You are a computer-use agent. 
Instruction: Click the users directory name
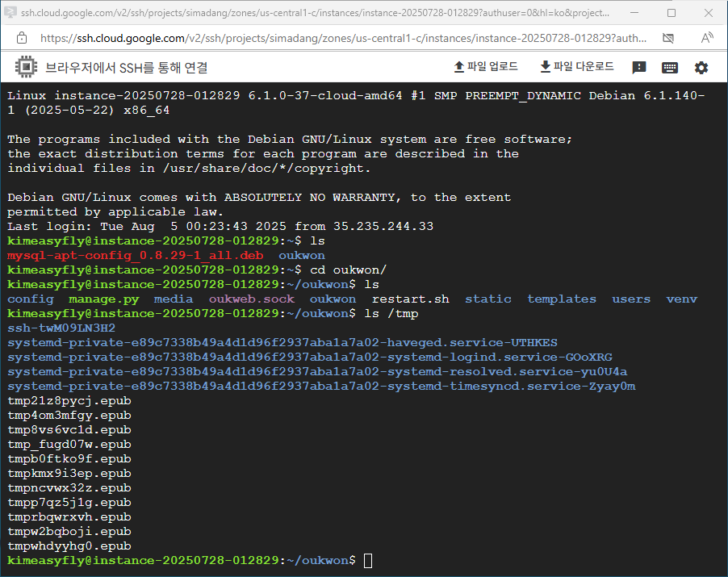coord(631,299)
